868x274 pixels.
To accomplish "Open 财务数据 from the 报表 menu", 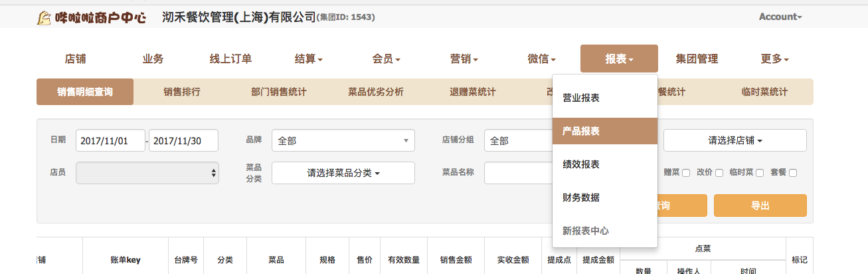I will point(581,198).
